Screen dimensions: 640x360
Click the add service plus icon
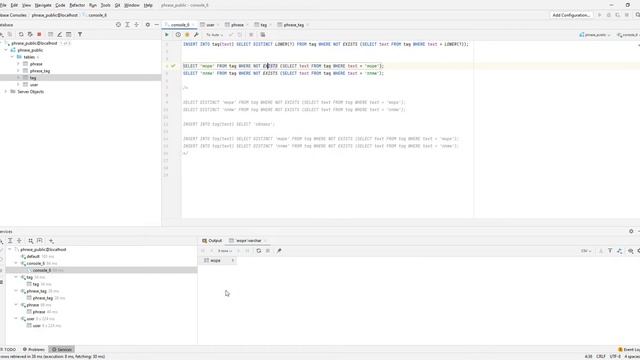[x=51, y=241]
